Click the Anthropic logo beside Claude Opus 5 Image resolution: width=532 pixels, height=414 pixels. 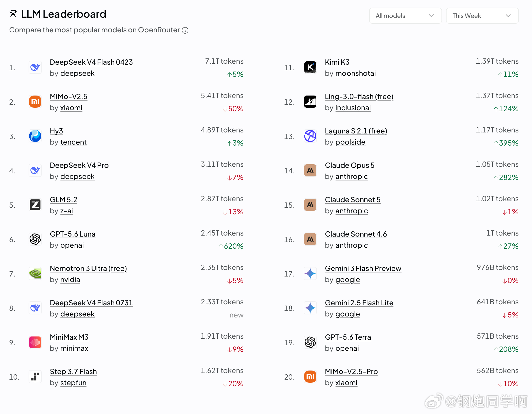310,170
